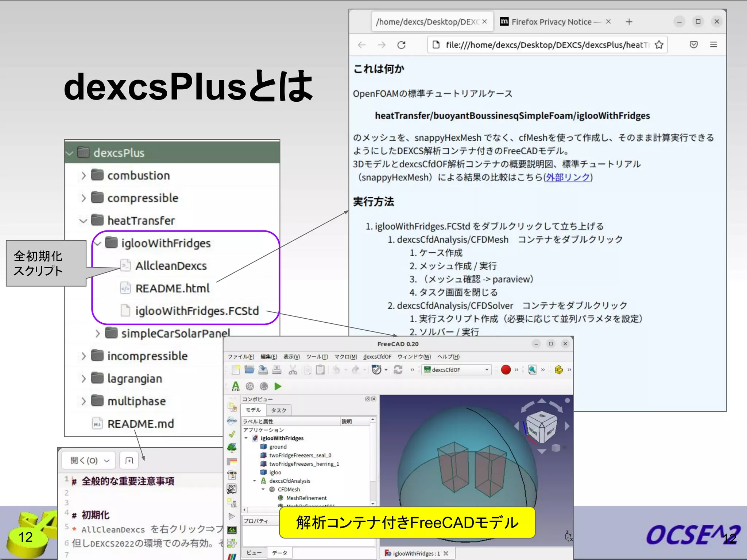Select the データ property tab
Screen dimensions: 747x560
[x=279, y=553]
